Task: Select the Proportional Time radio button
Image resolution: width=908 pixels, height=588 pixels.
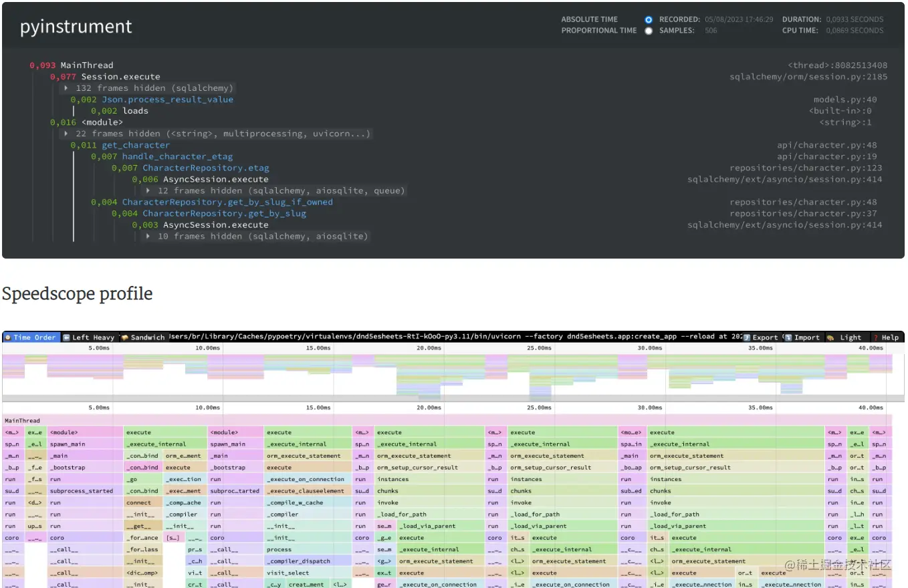Action: click(648, 31)
